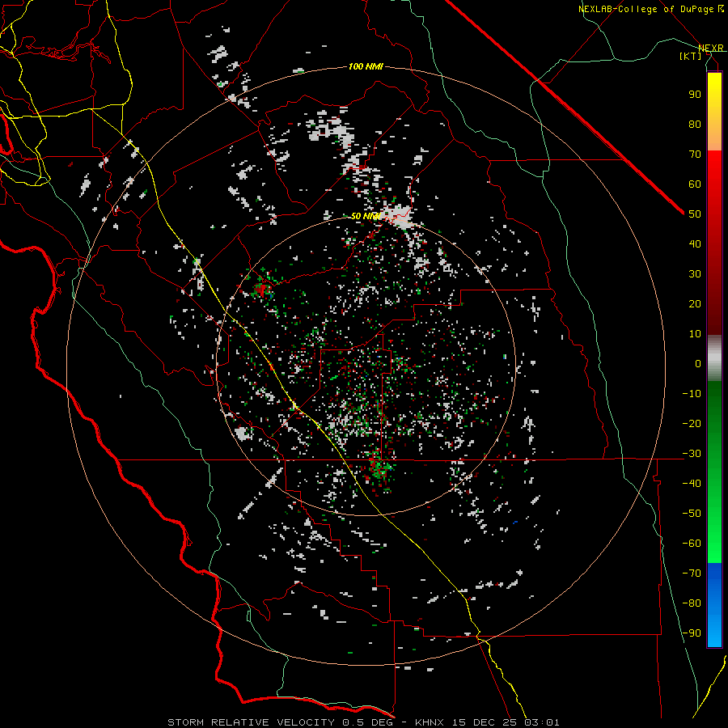Select the 20 value on velocity scale
Image resolution: width=728 pixels, height=728 pixels.
point(695,303)
